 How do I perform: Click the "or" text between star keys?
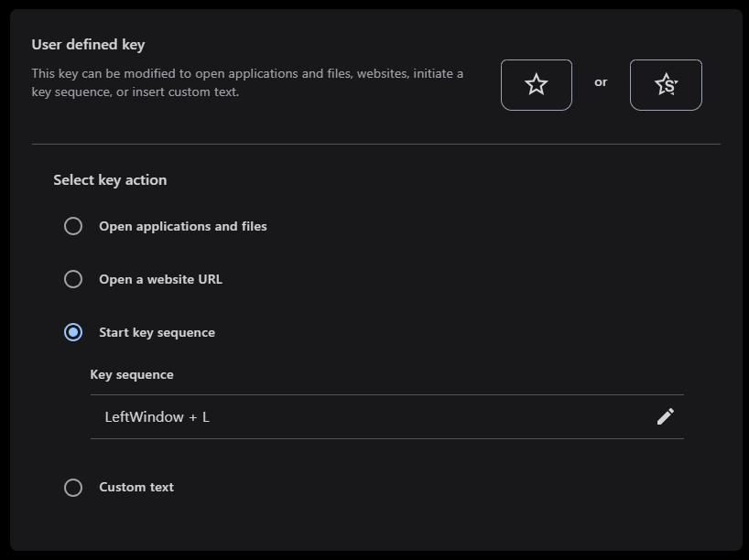601,82
